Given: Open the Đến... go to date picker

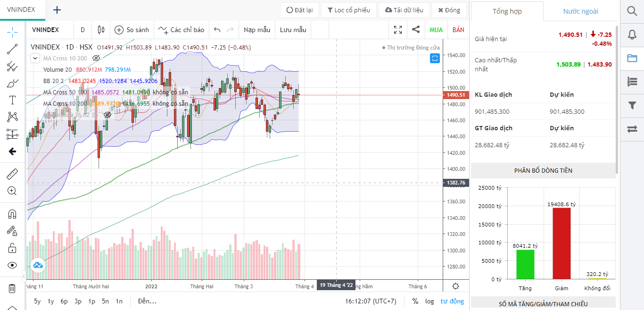Looking at the screenshot, I should tap(147, 301).
